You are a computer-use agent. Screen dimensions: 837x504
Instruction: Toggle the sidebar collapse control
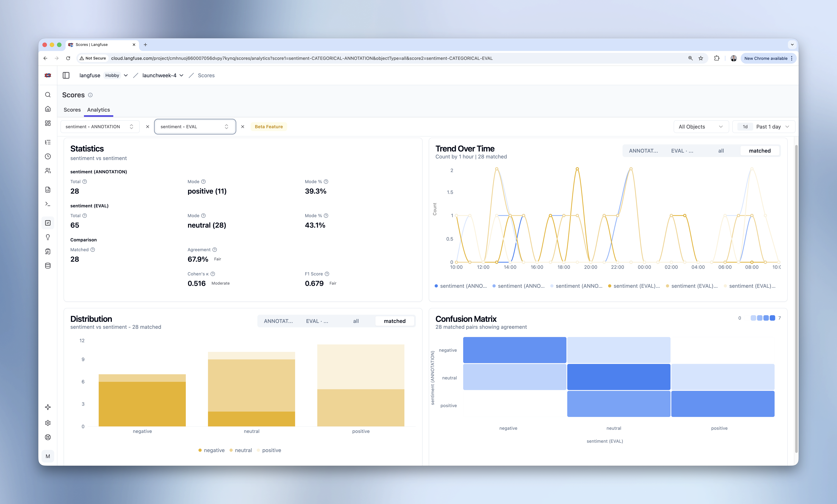pos(66,75)
